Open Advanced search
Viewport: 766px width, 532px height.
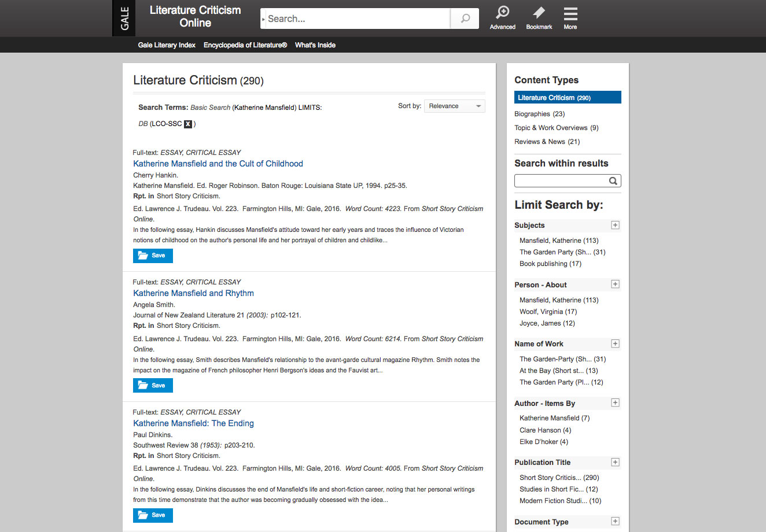click(x=502, y=18)
